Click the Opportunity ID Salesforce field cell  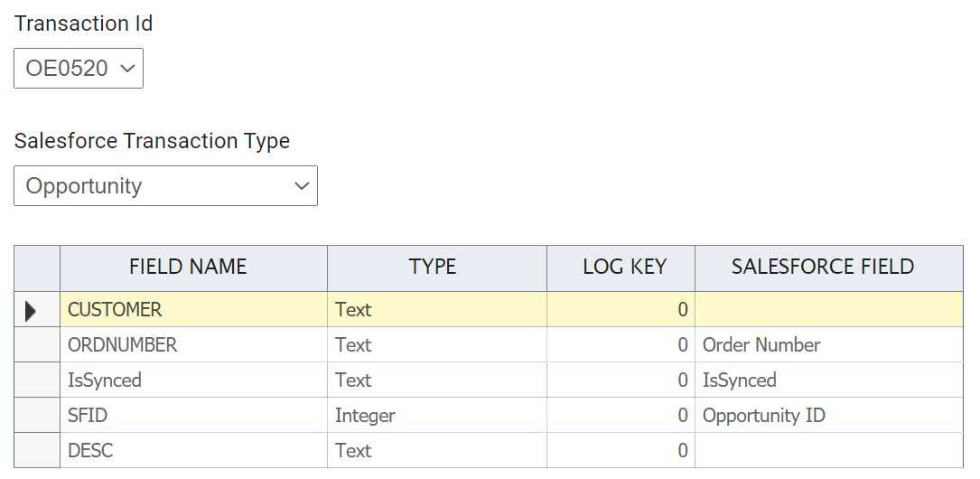point(828,416)
